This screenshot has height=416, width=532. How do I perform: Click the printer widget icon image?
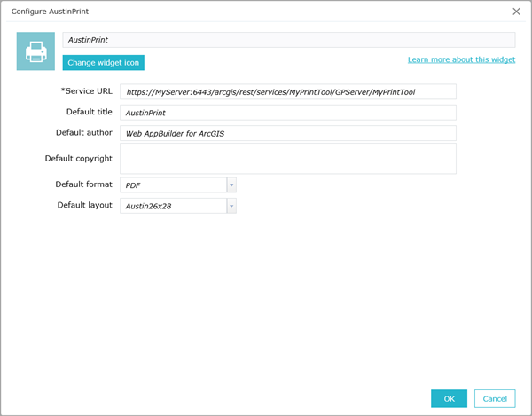(35, 51)
